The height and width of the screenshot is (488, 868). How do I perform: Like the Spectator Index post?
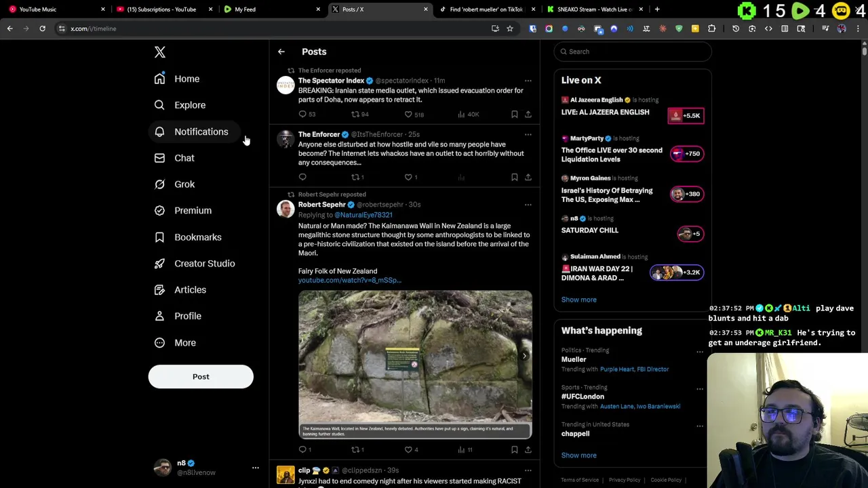408,115
